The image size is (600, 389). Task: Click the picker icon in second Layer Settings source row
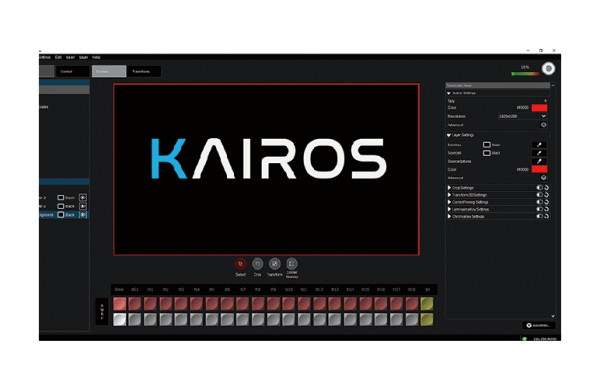click(539, 153)
